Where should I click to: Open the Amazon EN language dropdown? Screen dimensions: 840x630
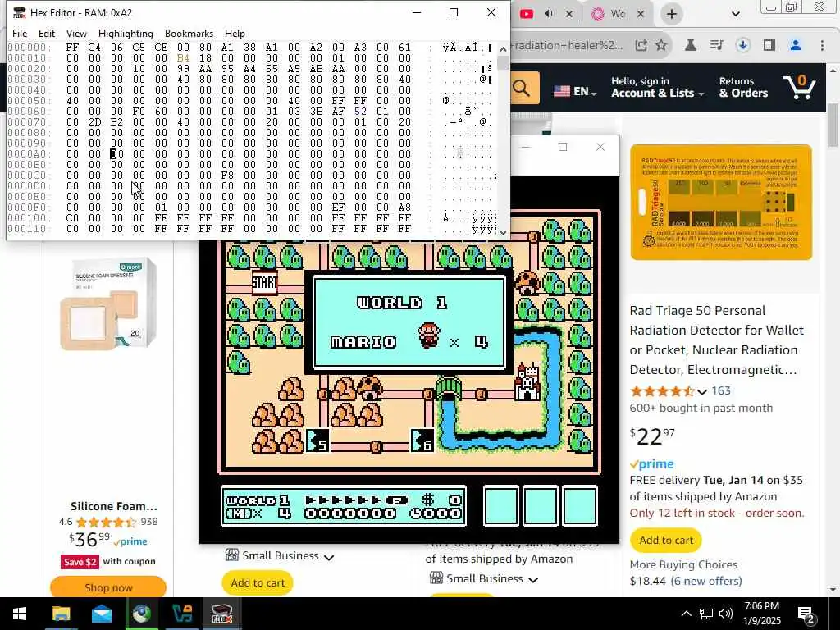575,91
